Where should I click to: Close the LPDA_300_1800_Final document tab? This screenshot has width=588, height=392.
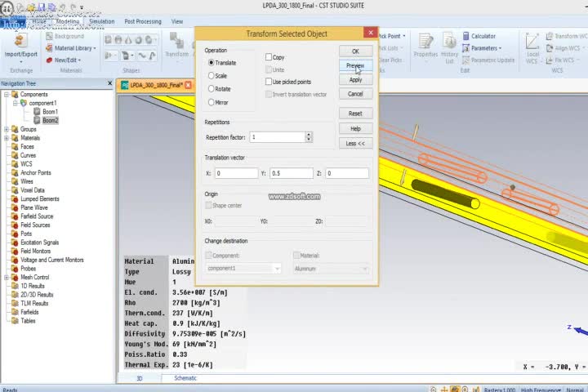pyautogui.click(x=189, y=85)
